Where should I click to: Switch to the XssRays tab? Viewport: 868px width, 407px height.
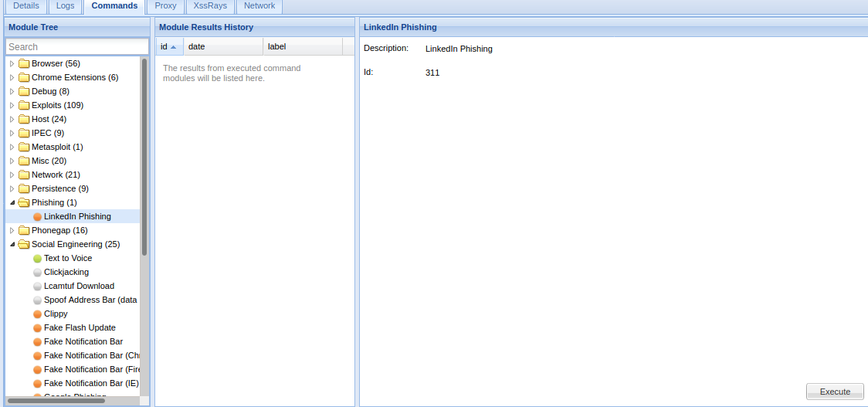(x=210, y=6)
